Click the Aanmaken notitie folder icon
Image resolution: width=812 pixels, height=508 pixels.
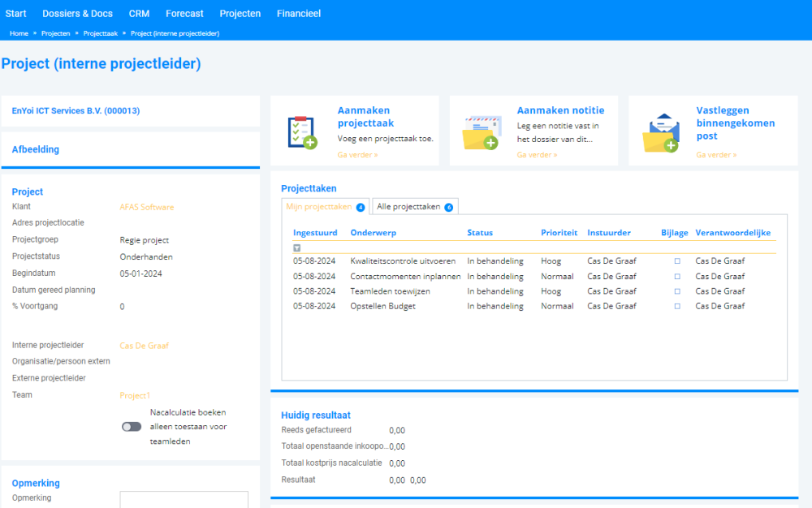(482, 133)
